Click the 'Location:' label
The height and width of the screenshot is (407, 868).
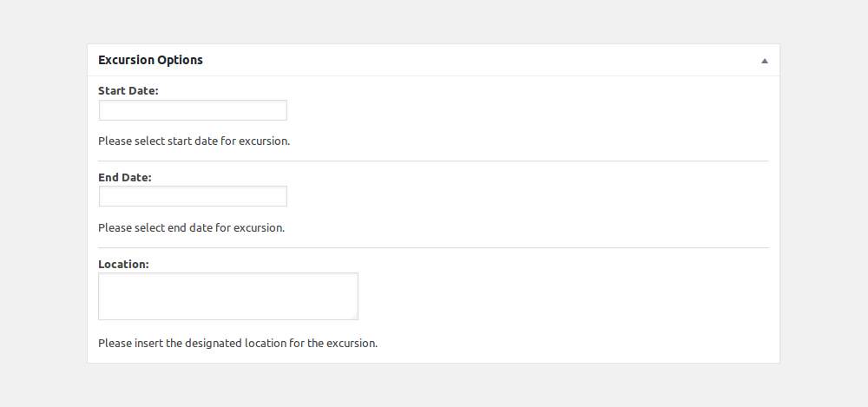(x=123, y=265)
